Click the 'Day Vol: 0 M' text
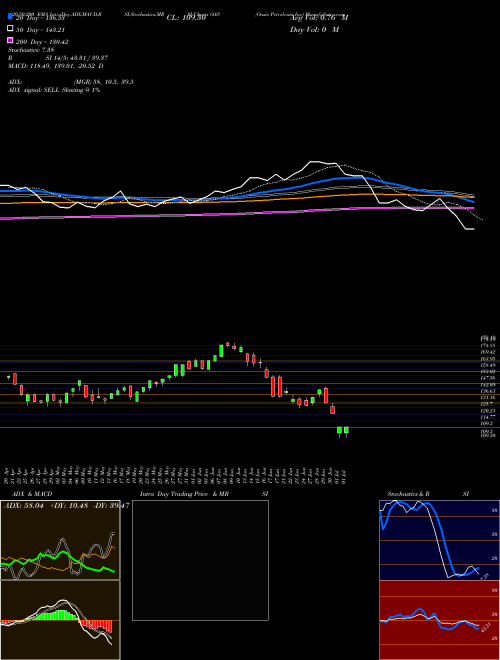 coord(314,29)
